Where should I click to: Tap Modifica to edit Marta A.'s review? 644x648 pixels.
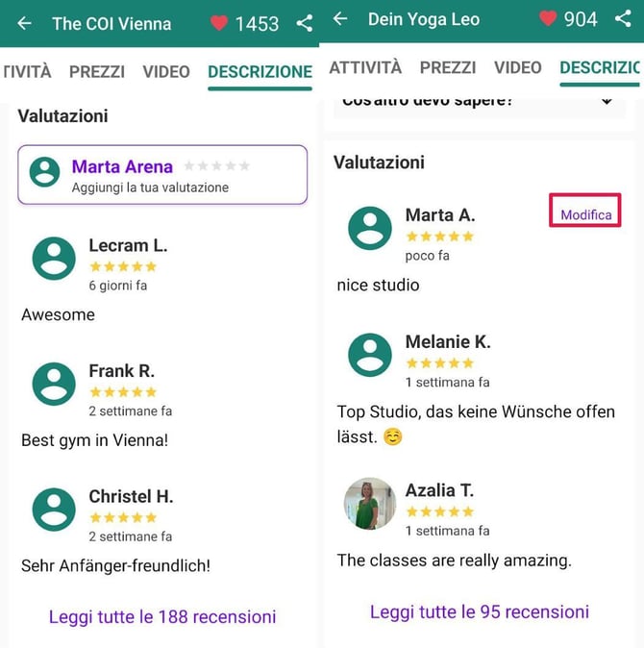(x=585, y=214)
